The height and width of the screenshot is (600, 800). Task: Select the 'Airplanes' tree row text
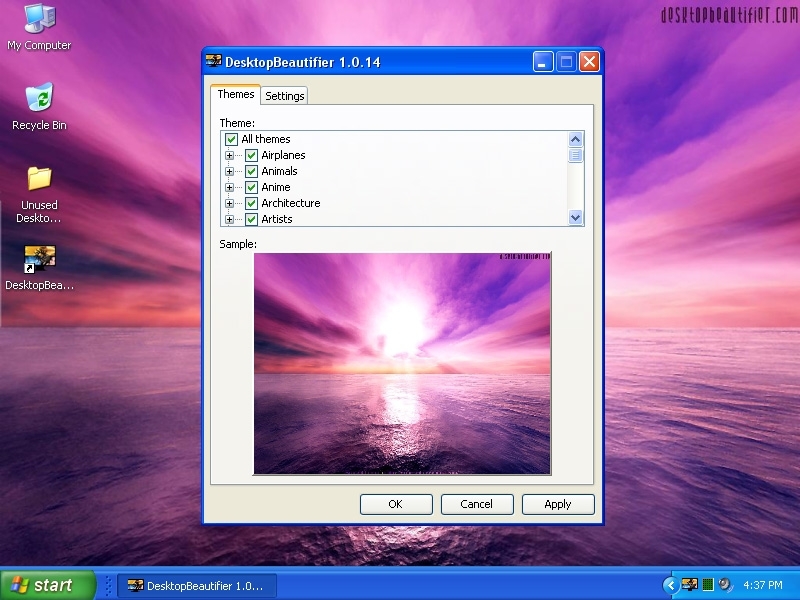(283, 155)
